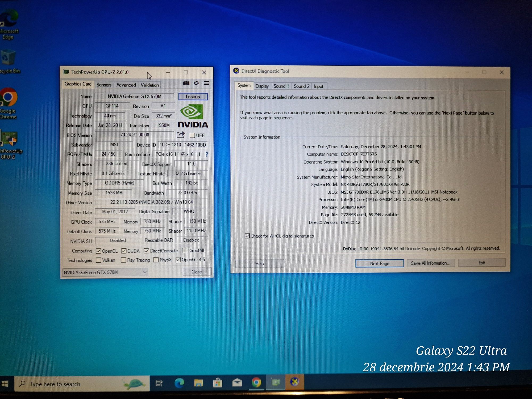Click the Computer Name DESKTOP-7E7T6RS text
Viewport: 532px width, 399px height.
(x=359, y=154)
